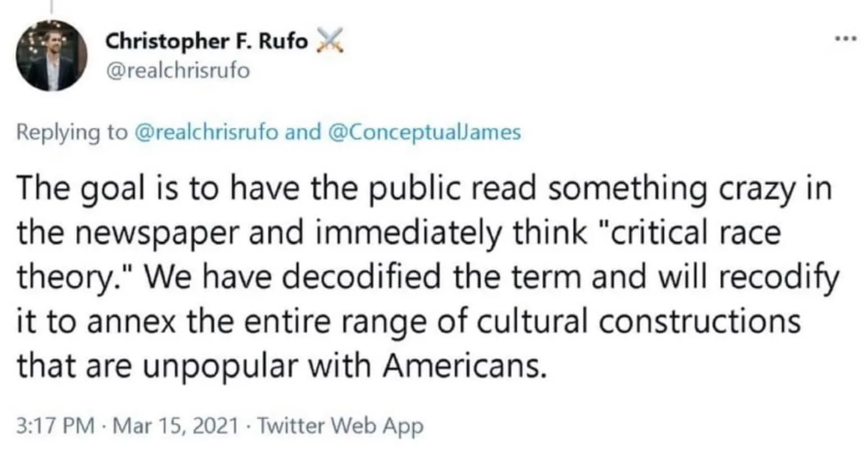Click the crossed swords emoji beside the name
The width and height of the screenshot is (868, 454).
[329, 41]
